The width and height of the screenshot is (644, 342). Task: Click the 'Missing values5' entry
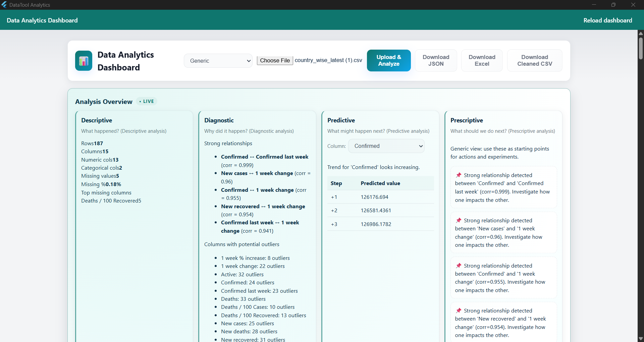(100, 176)
